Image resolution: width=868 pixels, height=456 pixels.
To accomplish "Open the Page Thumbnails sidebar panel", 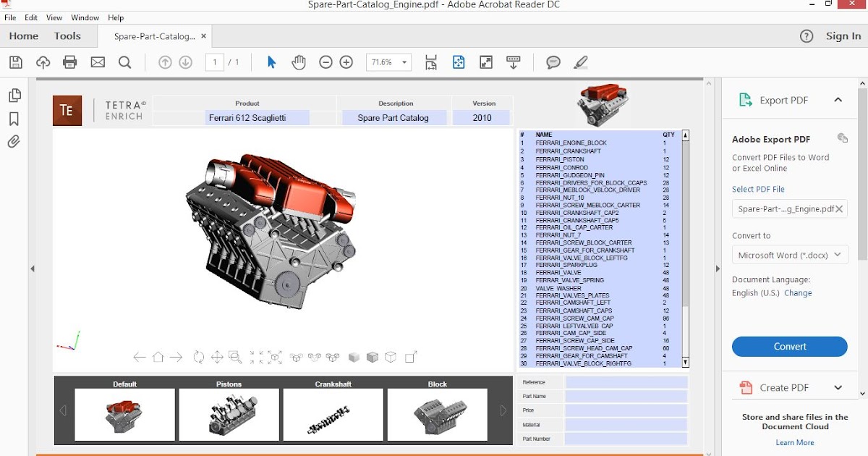I will (13, 94).
